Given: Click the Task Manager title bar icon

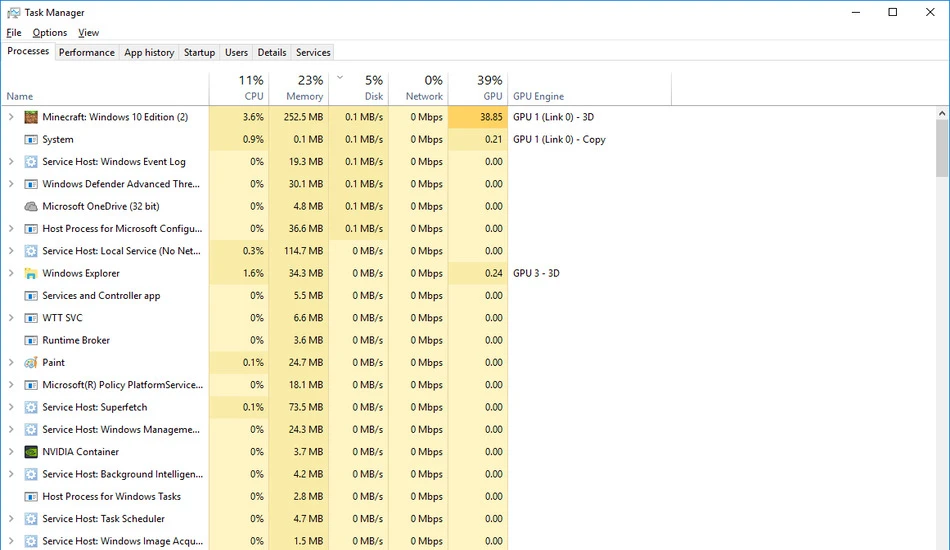Looking at the screenshot, I should pyautogui.click(x=13, y=13).
